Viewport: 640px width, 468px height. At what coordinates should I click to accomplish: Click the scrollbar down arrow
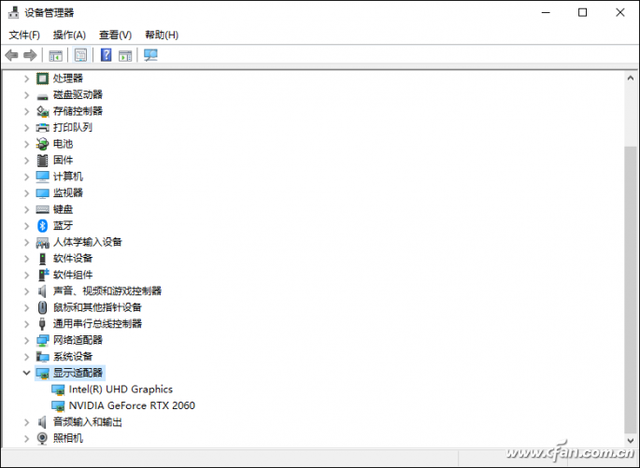[630, 441]
